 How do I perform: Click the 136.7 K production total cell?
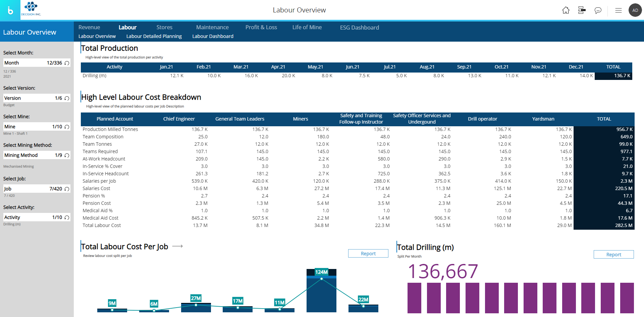point(613,76)
